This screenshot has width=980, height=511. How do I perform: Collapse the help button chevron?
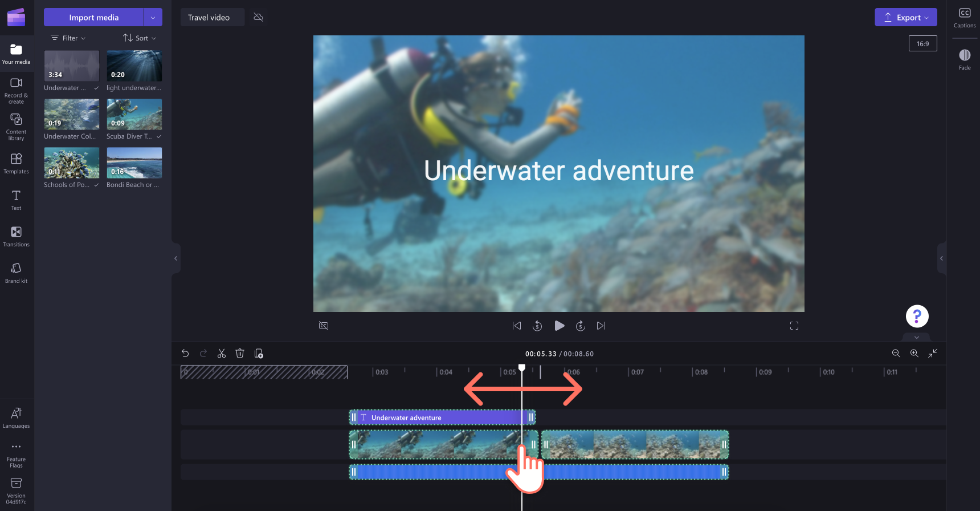point(917,337)
